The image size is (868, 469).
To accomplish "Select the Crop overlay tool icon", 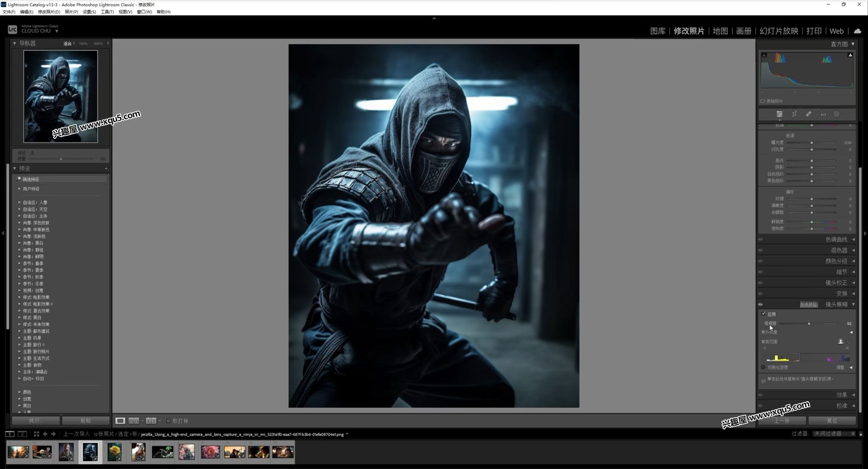I will [x=794, y=114].
